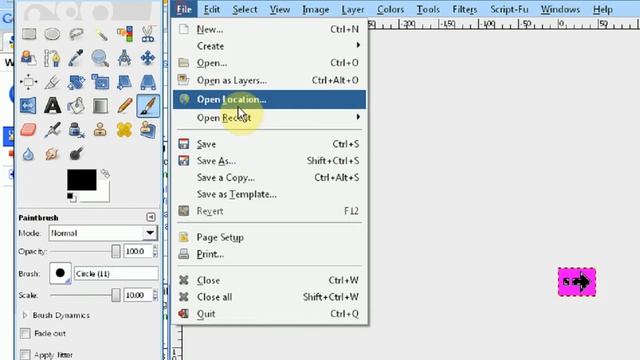Viewport: 640px width, 360px height.
Task: Enable the Fade out checkbox
Action: tap(25, 333)
